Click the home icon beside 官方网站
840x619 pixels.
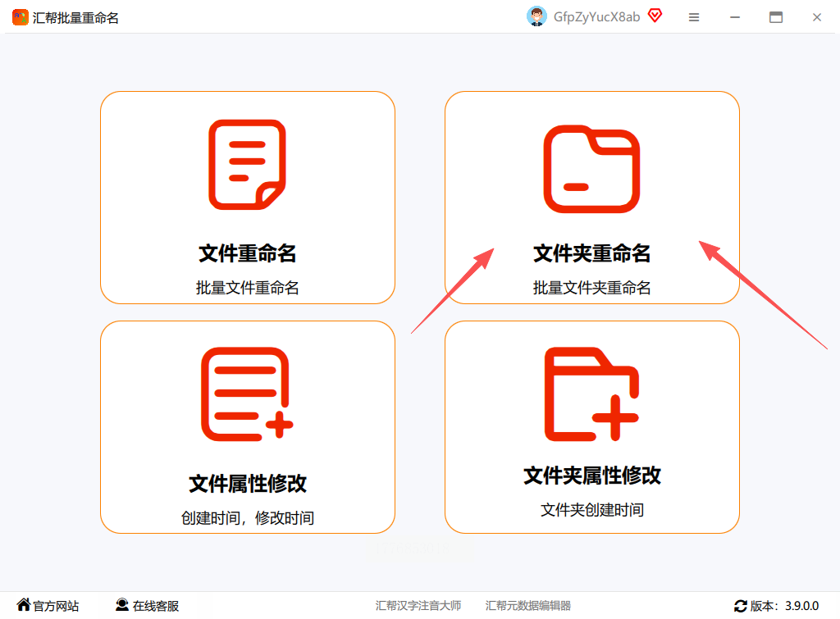[x=24, y=604]
